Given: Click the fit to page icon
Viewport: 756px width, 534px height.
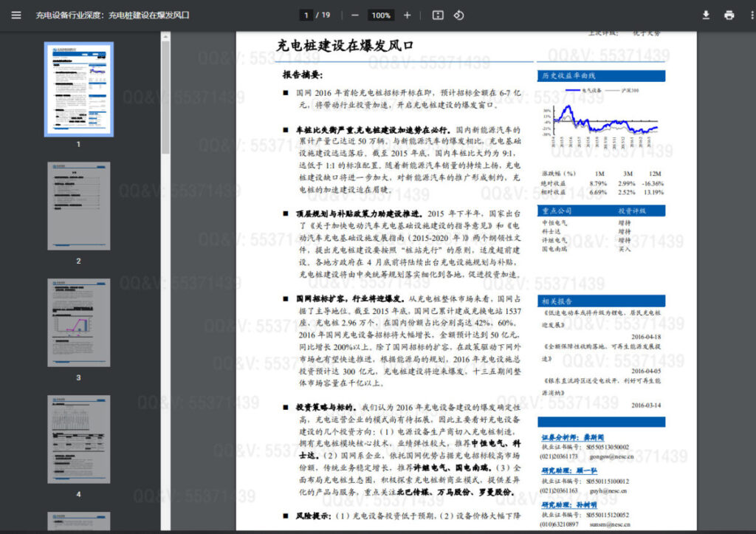Looking at the screenshot, I should (438, 15).
